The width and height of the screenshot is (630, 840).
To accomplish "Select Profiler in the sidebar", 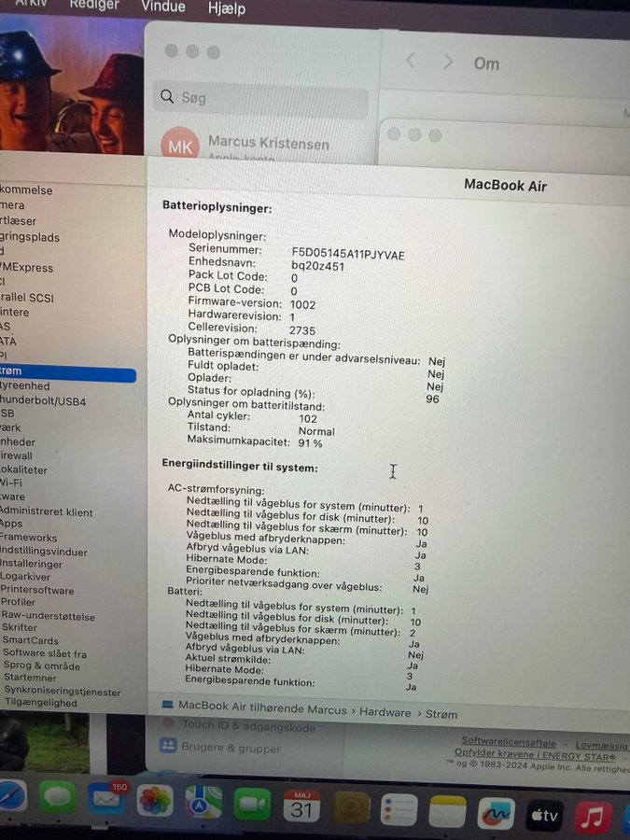I will point(19,602).
